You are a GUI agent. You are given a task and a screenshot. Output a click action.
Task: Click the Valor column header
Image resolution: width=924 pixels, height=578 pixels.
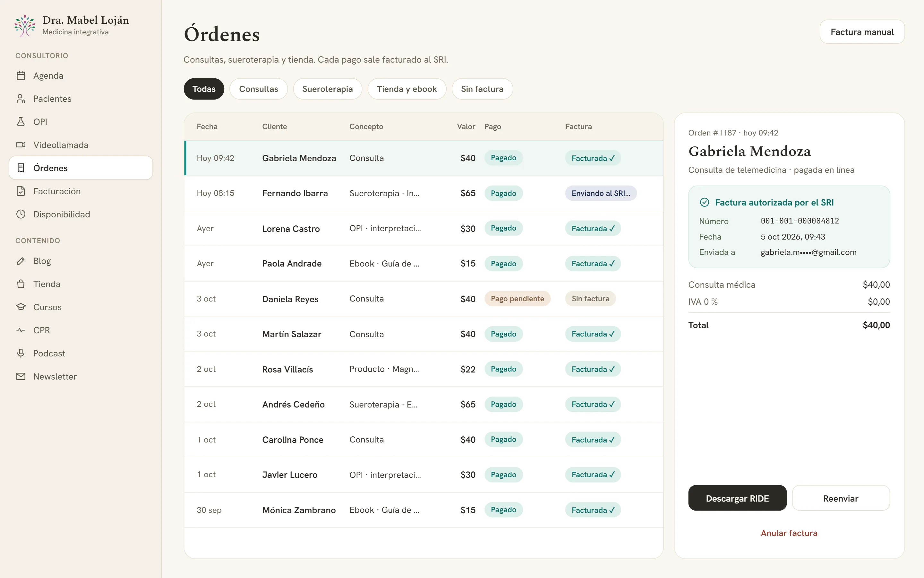[x=466, y=127]
